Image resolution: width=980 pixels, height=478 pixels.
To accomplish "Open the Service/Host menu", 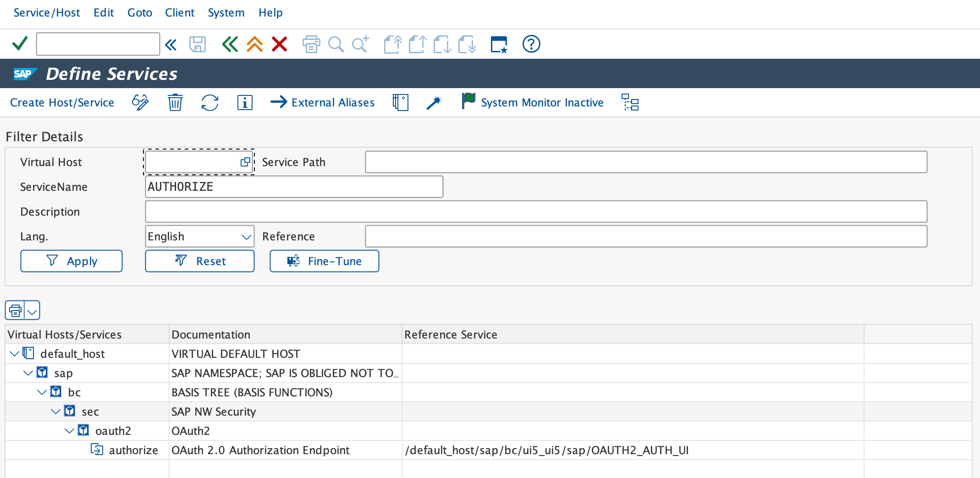I will 46,13.
